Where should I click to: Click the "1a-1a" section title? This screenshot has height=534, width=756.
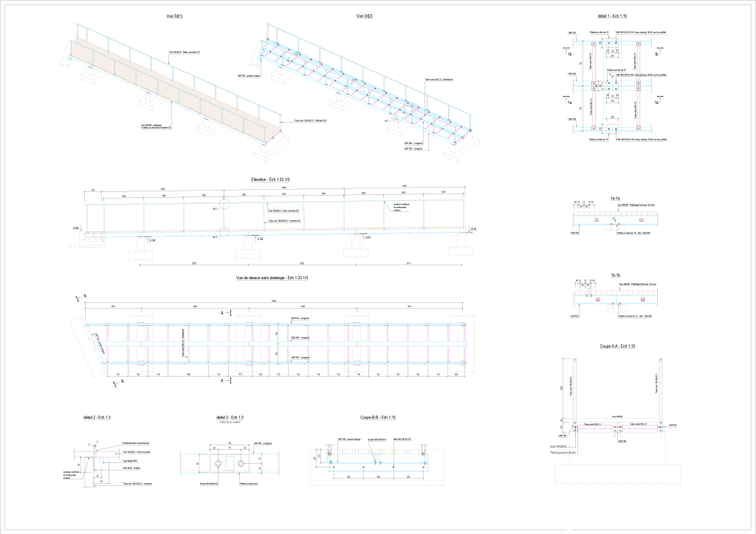point(615,198)
